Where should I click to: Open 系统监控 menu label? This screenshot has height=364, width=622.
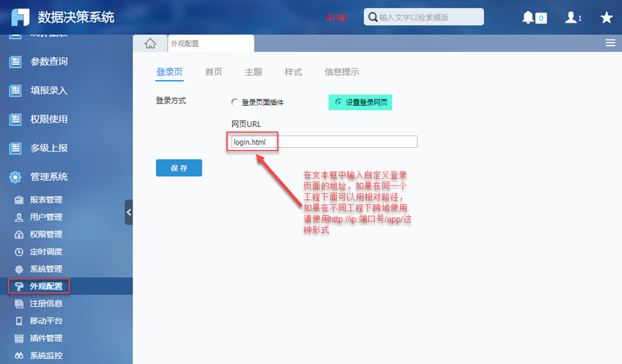pos(46,356)
